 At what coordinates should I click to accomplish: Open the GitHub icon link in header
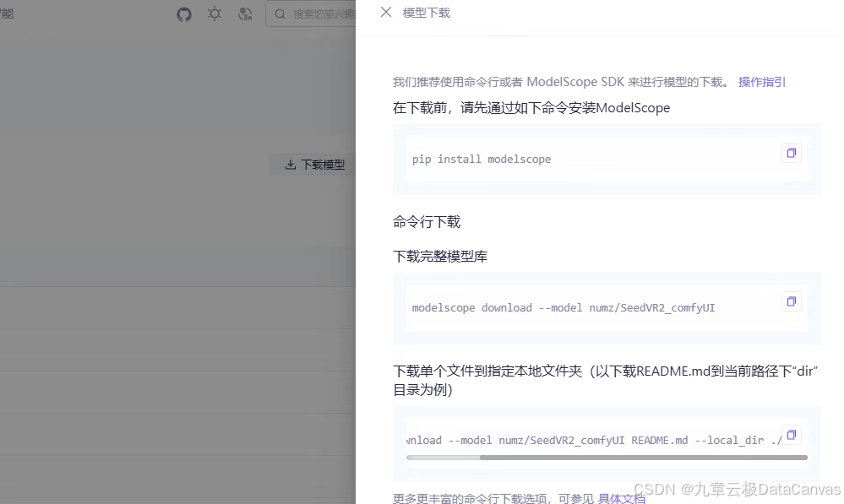point(184,14)
